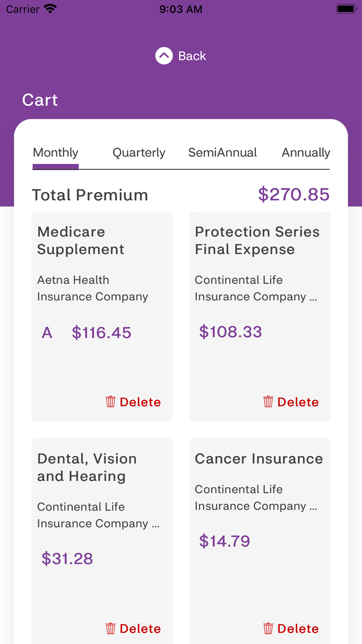
Task: Open the Medicare Supplement card title
Action: (x=81, y=241)
